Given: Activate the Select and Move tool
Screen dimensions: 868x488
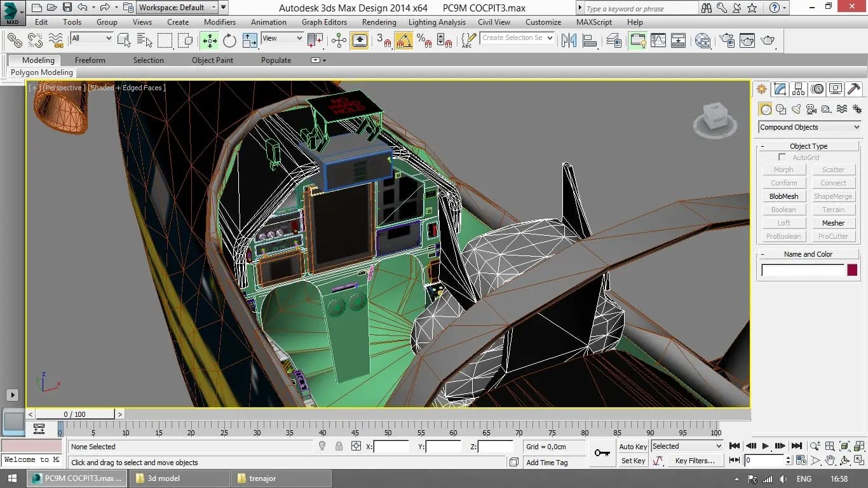Looking at the screenshot, I should click(209, 41).
